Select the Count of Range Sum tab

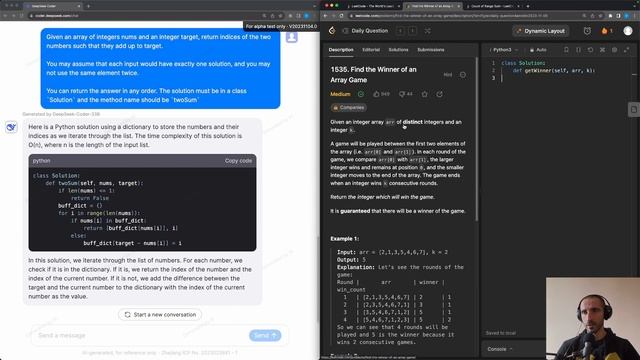[493, 6]
